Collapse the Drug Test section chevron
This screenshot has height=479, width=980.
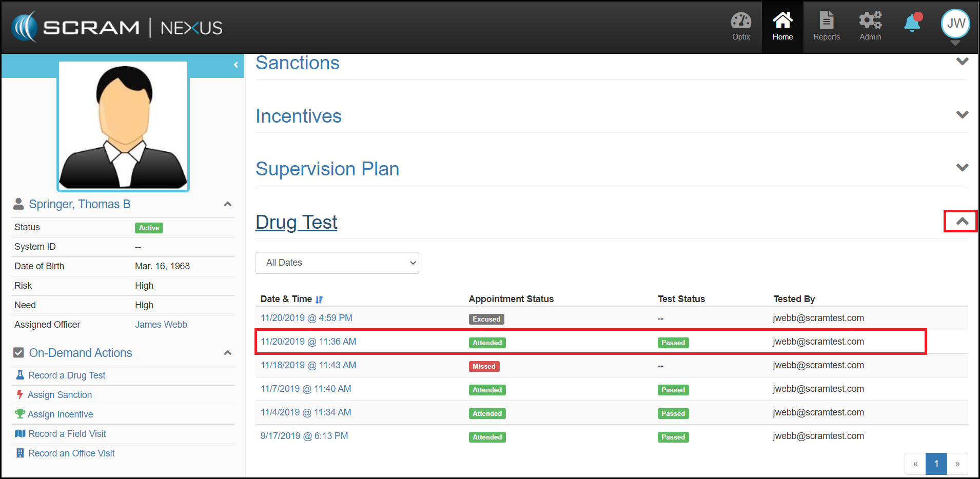[962, 222]
